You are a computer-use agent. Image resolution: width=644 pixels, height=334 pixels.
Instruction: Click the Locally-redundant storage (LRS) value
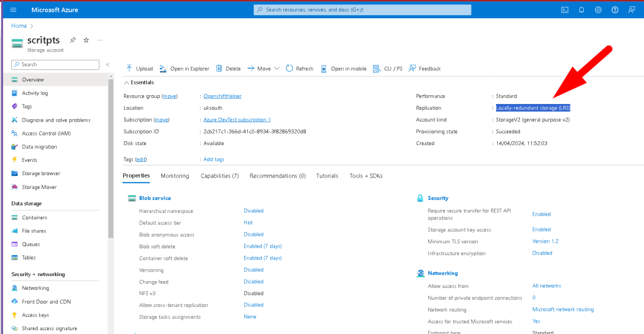(533, 108)
